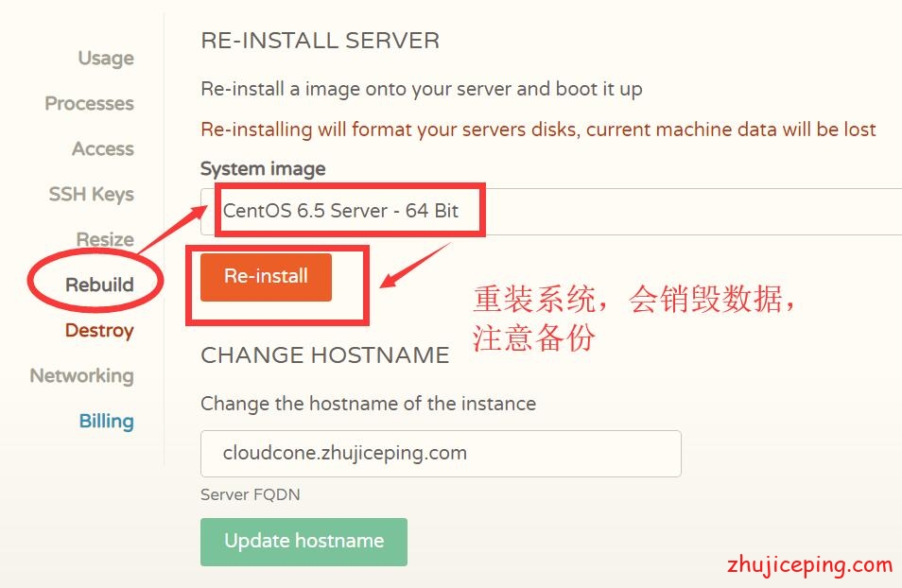Navigate to Networking settings

pos(81,375)
